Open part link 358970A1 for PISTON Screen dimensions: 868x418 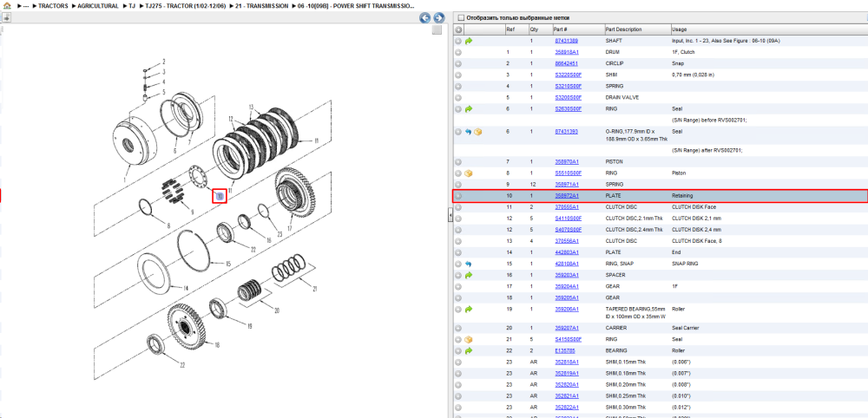point(566,162)
